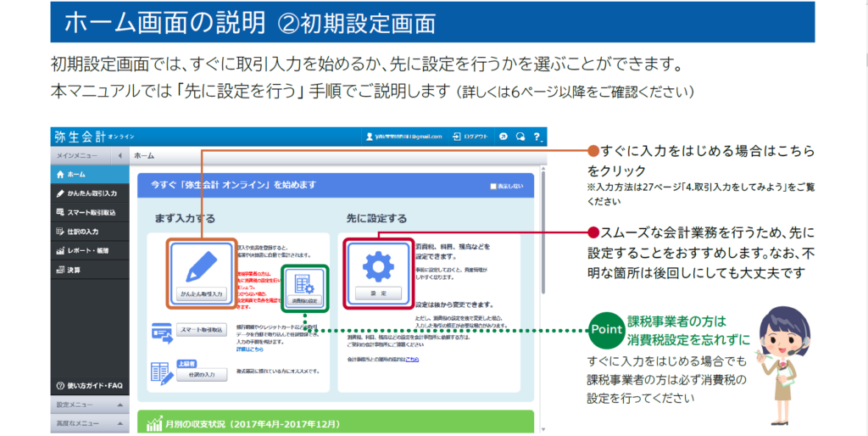
Task: Click the 設定は後から変更できます。 text
Action: click(x=454, y=305)
